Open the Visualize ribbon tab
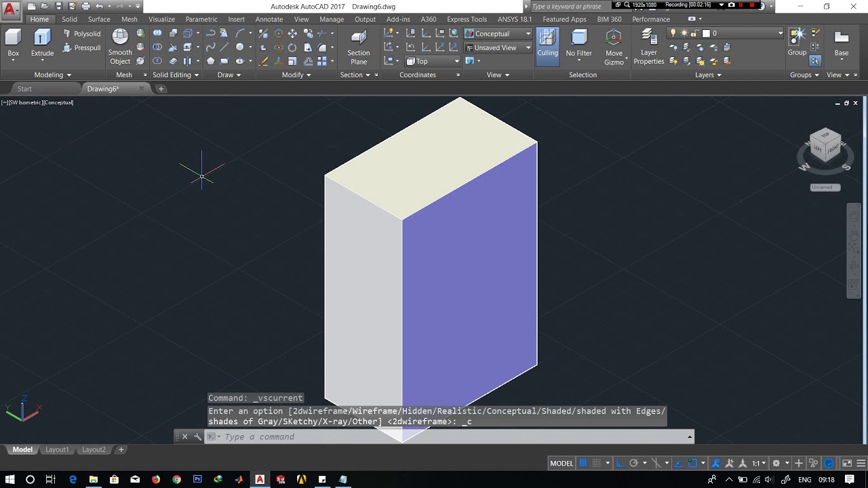868x488 pixels. [161, 19]
